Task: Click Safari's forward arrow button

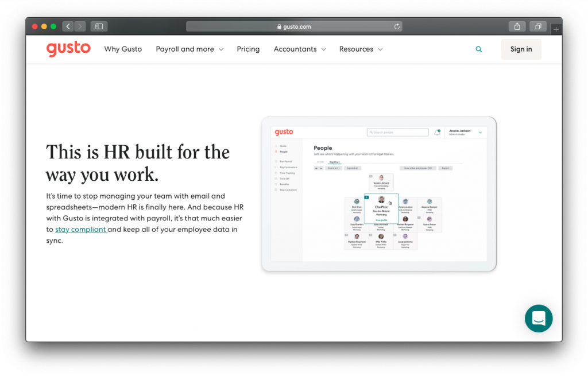Action: (80, 26)
